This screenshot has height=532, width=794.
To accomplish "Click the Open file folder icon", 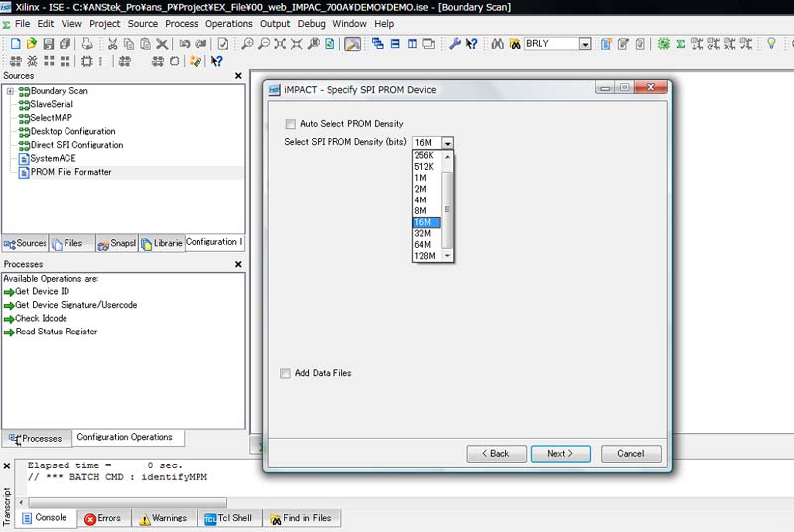I will (x=32, y=44).
